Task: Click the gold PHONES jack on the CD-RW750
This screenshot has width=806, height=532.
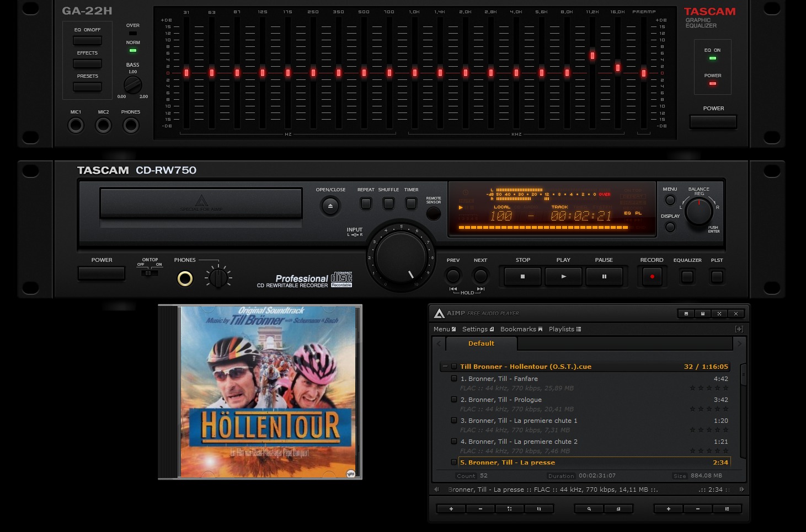Action: click(x=185, y=278)
